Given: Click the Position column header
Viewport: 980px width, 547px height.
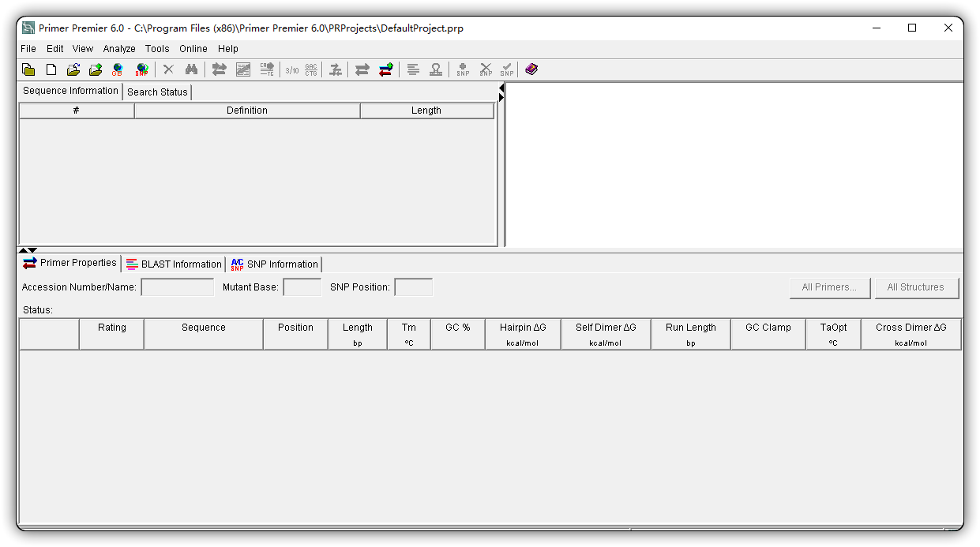Looking at the screenshot, I should click(x=295, y=334).
